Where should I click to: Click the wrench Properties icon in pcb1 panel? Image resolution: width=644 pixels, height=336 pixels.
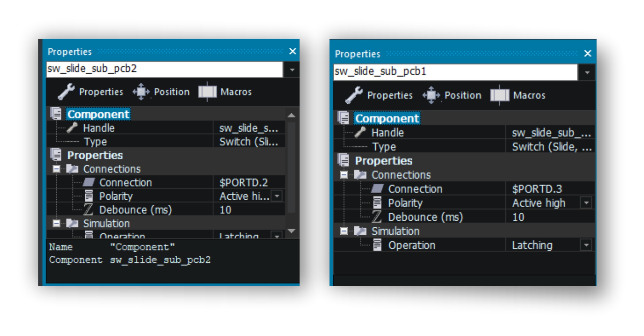point(354,95)
